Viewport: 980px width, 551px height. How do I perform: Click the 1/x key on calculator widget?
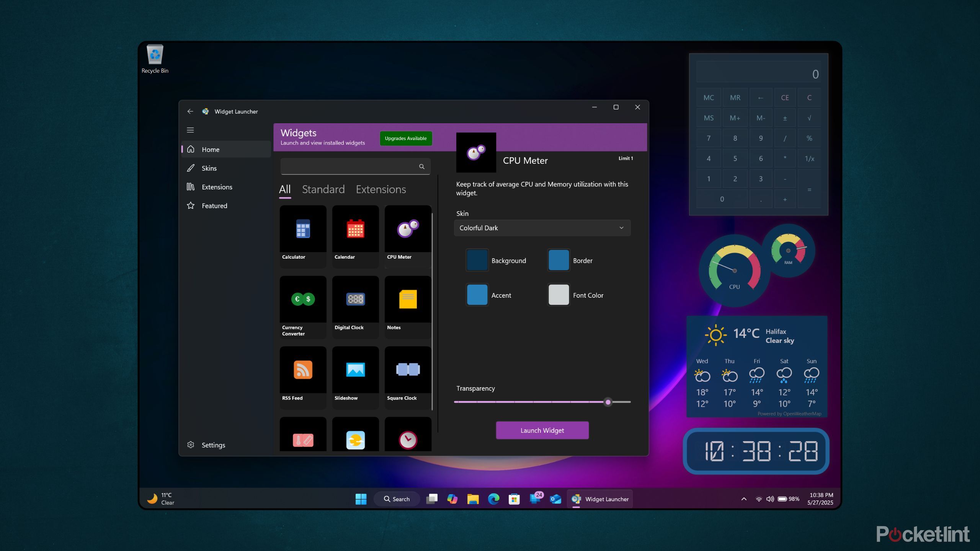(x=809, y=158)
